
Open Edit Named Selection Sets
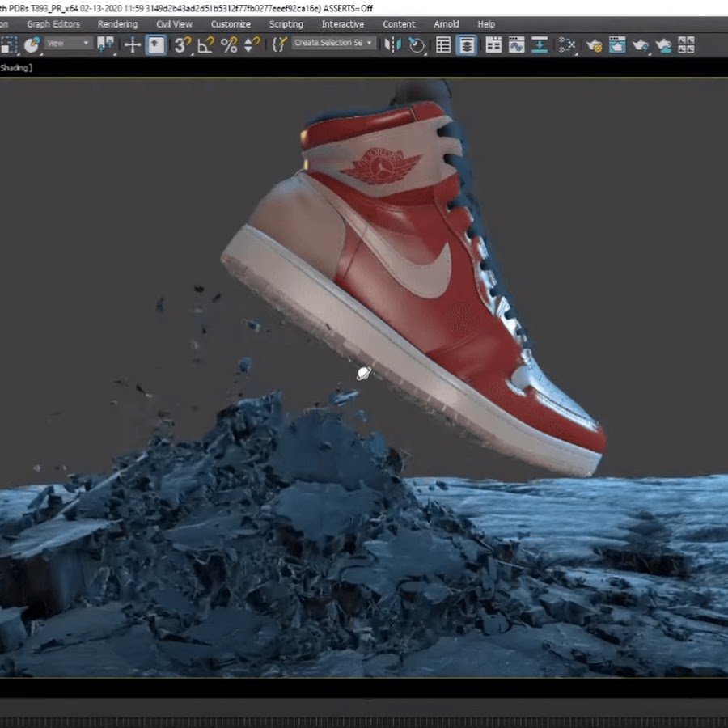279,44
